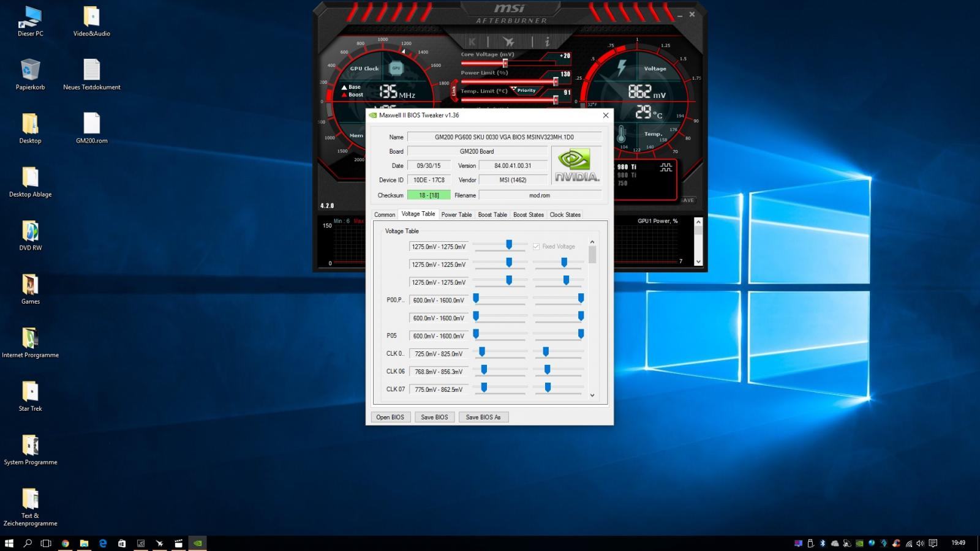Select the Games folder icon
This screenshot has width=980, height=551.
tap(30, 289)
